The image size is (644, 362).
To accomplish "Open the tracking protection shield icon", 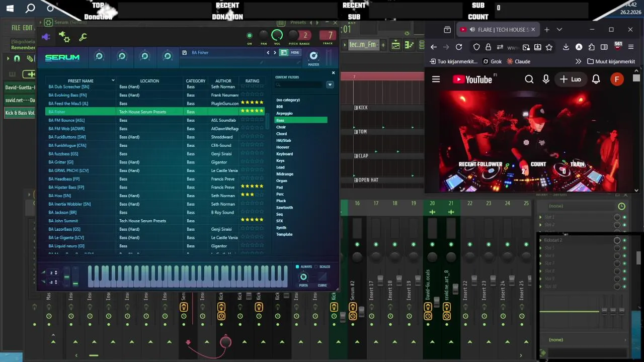I will [x=476, y=47].
